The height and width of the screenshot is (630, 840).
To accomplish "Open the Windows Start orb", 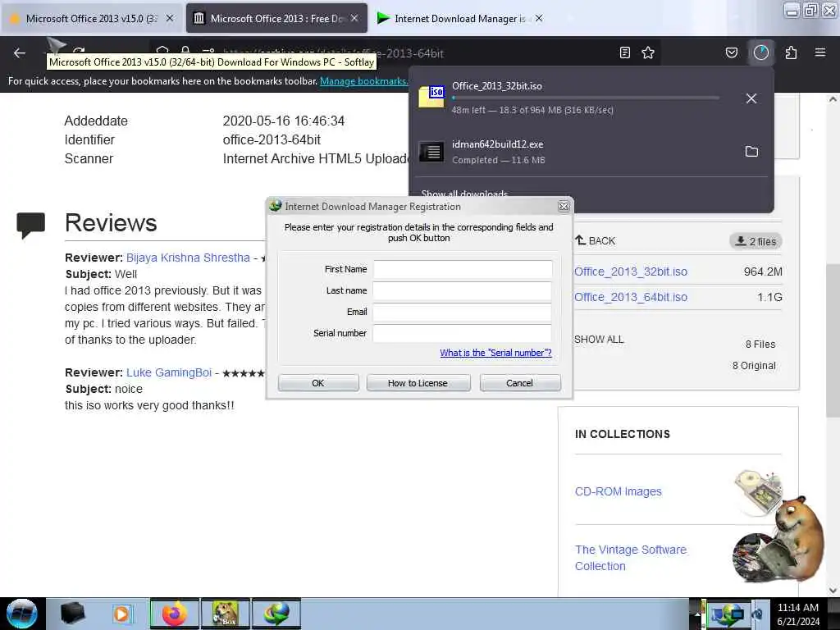I will [x=22, y=614].
